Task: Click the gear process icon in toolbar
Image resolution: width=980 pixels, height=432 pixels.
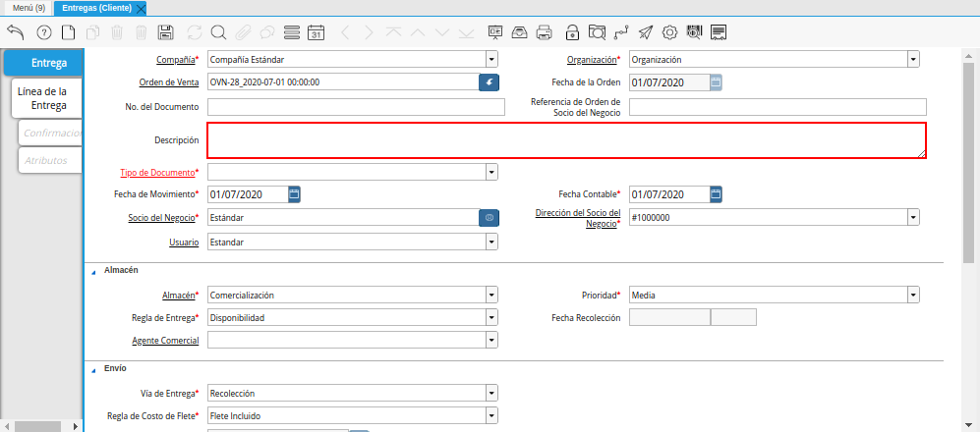Action: [x=669, y=32]
